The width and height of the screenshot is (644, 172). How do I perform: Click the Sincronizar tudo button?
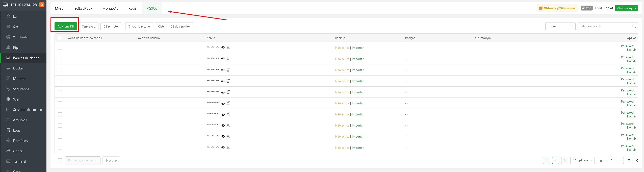pos(139,26)
